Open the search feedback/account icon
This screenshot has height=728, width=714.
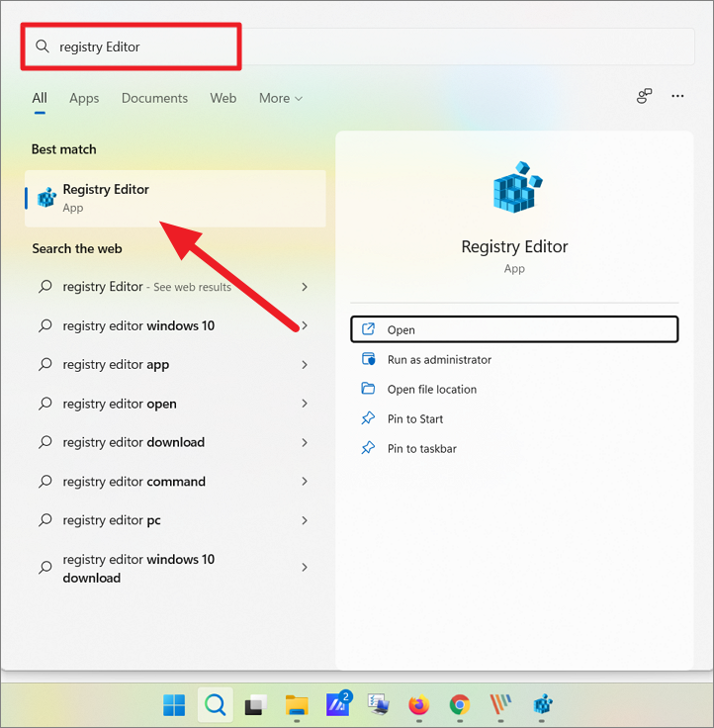pyautogui.click(x=644, y=96)
